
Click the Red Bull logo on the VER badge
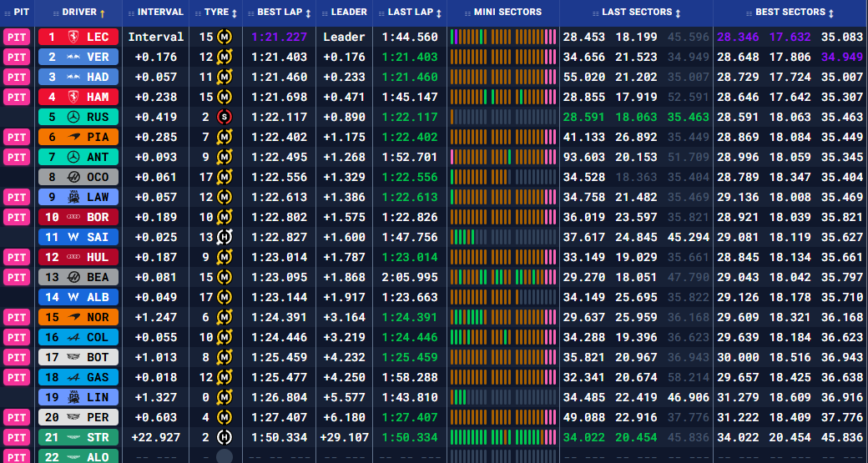[x=74, y=57]
